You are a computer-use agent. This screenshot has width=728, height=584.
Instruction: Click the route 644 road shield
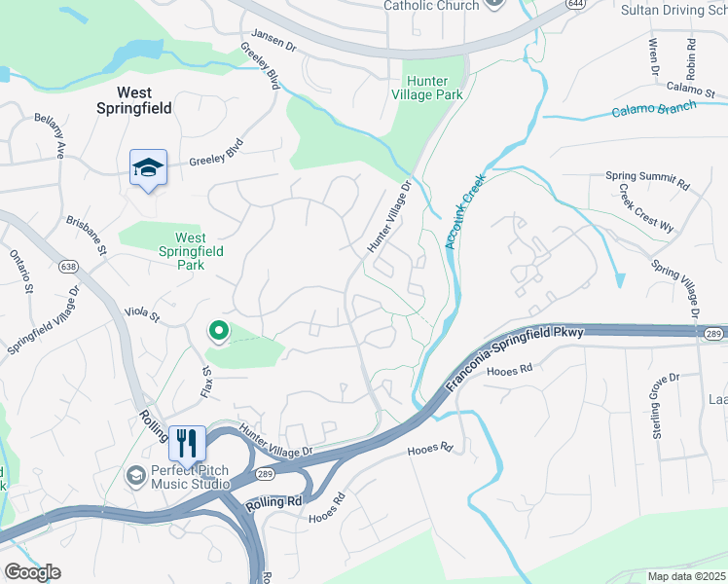575,3
